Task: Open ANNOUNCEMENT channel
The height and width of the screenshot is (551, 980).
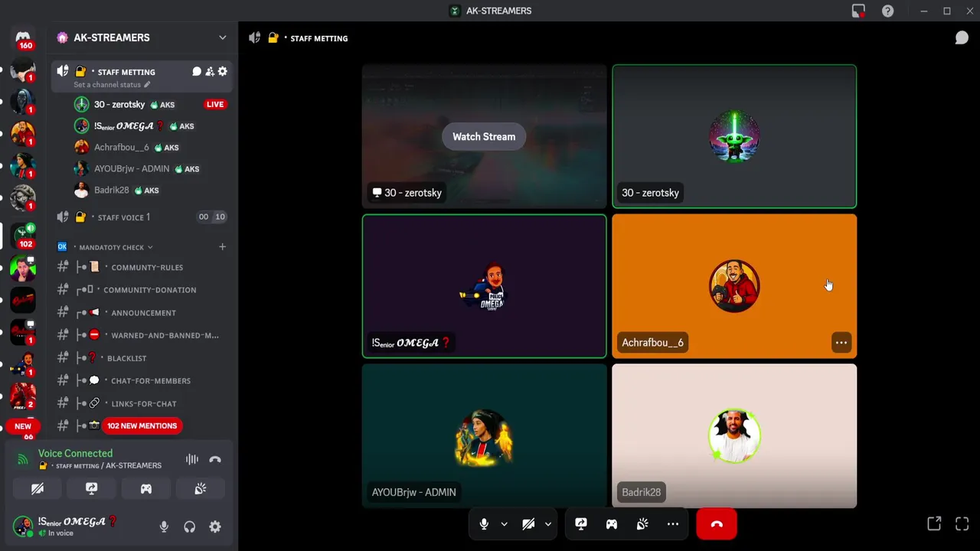Action: click(142, 313)
